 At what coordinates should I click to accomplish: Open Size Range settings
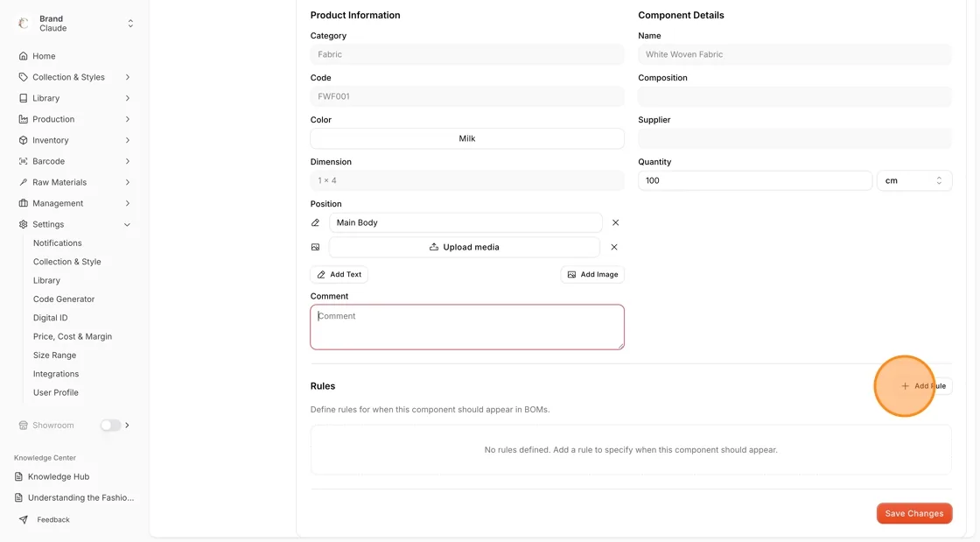tap(54, 355)
